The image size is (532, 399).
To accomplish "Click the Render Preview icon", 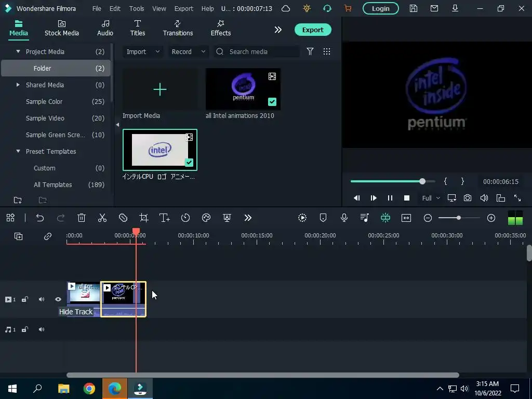I will 302,218.
